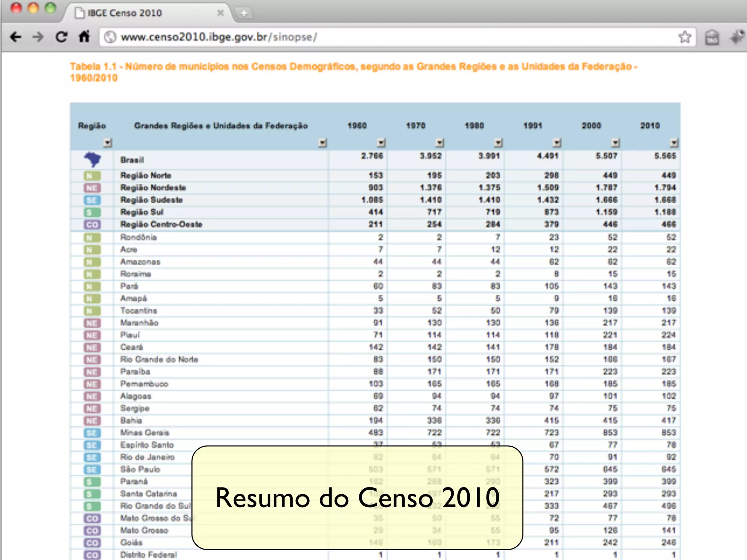Click the Grandes Regiões e Unidades da Federação header
747x560 pixels.
pos(221,126)
